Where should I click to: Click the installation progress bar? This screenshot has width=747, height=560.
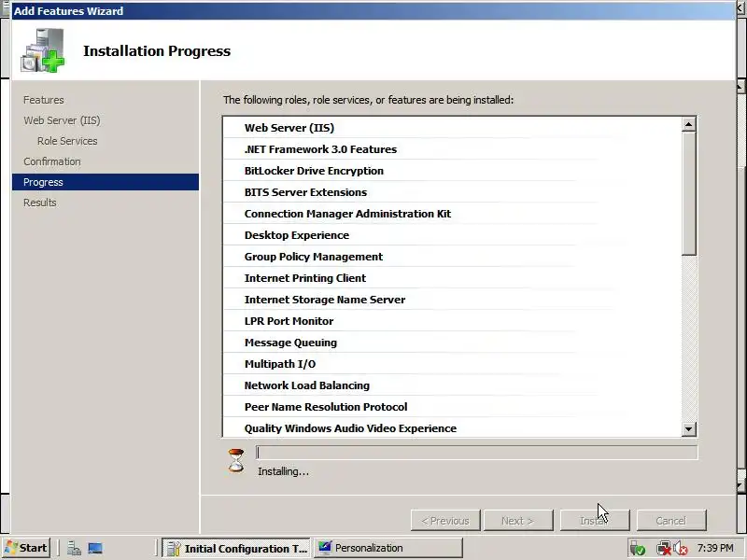477,453
